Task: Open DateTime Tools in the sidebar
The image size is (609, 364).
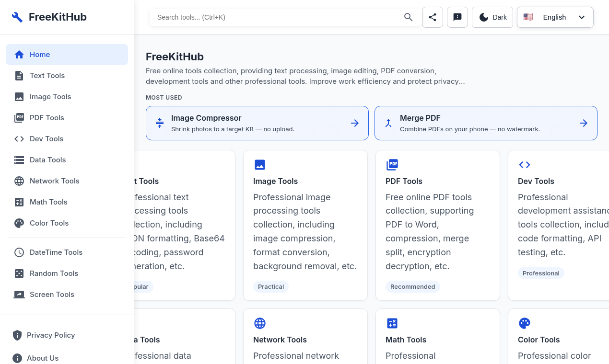Action: coord(67,252)
